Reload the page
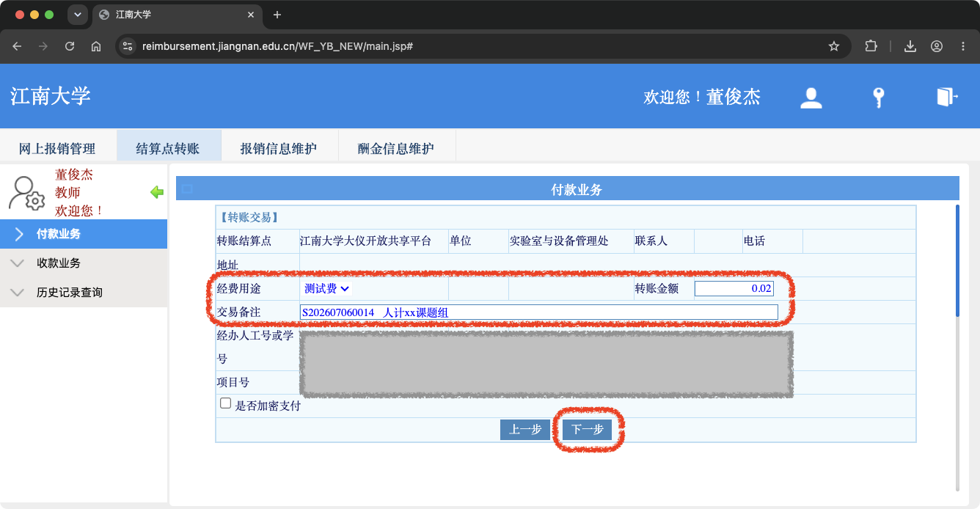Viewport: 980px width, 509px height. point(70,46)
